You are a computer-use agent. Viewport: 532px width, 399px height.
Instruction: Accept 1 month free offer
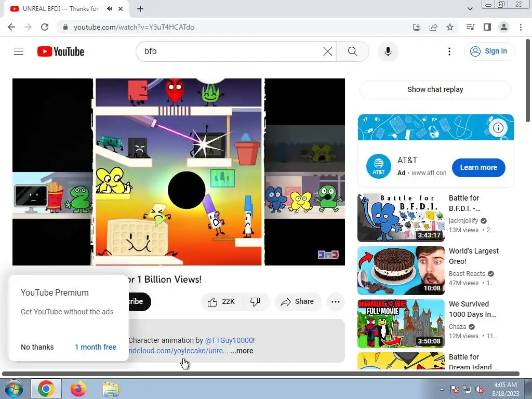click(x=96, y=347)
